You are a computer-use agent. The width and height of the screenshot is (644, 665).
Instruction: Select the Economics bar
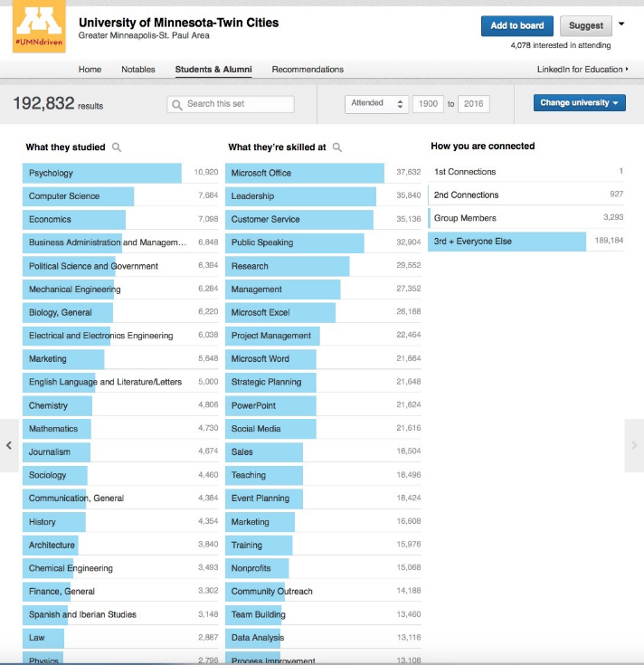tap(120, 219)
